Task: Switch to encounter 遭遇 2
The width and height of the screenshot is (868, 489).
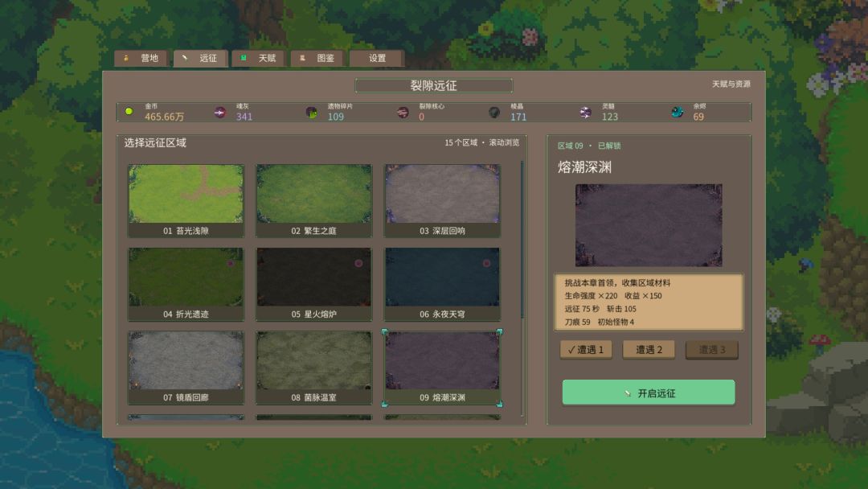Action: 649,349
